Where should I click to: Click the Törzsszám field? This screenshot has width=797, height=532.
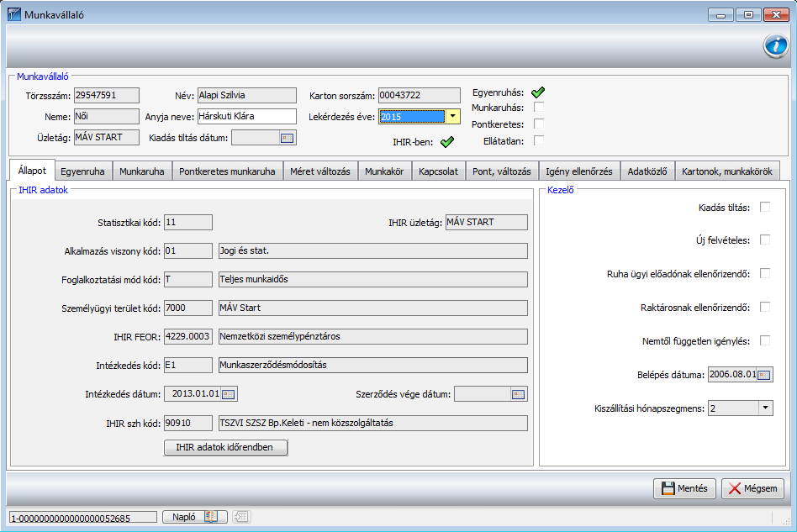click(106, 95)
